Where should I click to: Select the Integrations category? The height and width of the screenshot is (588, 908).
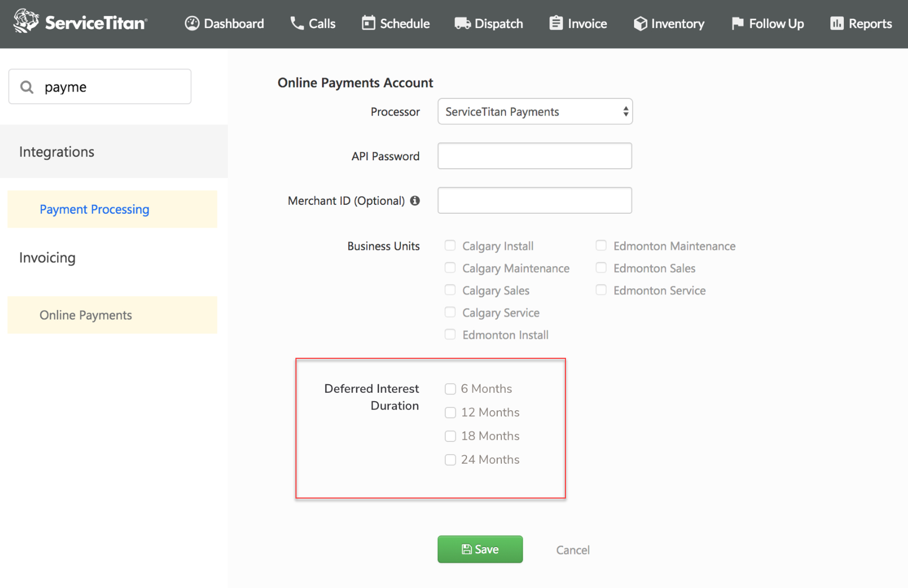tap(114, 152)
